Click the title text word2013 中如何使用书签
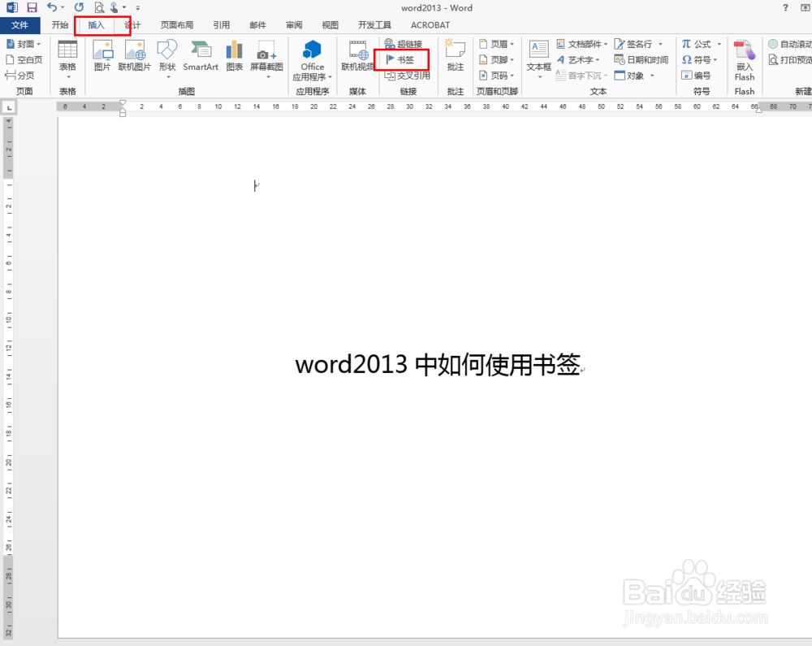This screenshot has width=812, height=646. (x=438, y=365)
